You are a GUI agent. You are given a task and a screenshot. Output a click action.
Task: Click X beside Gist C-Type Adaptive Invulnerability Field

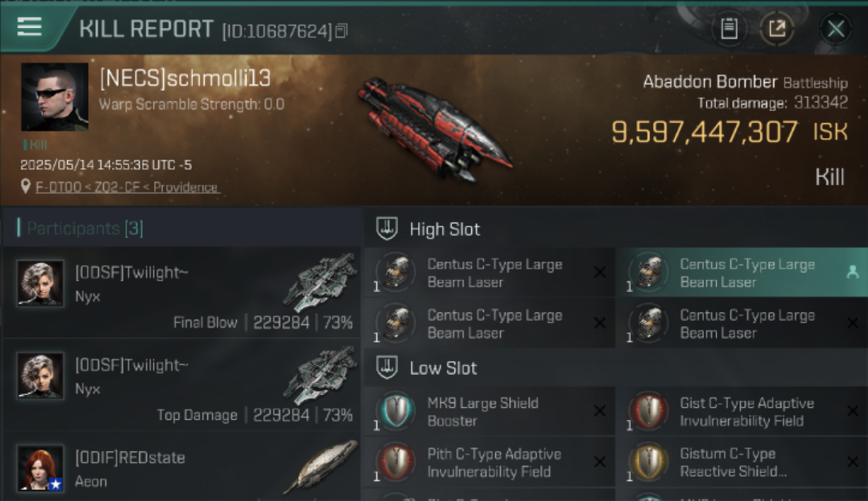point(853,411)
